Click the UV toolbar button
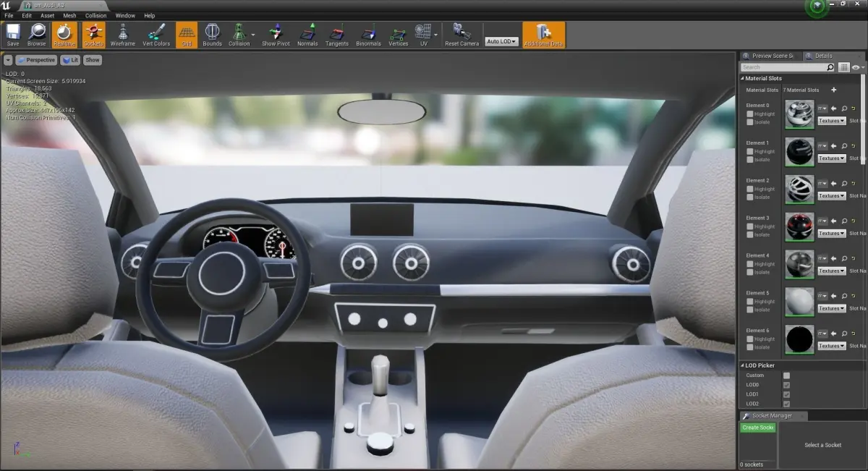868x471 pixels. pyautogui.click(x=423, y=35)
